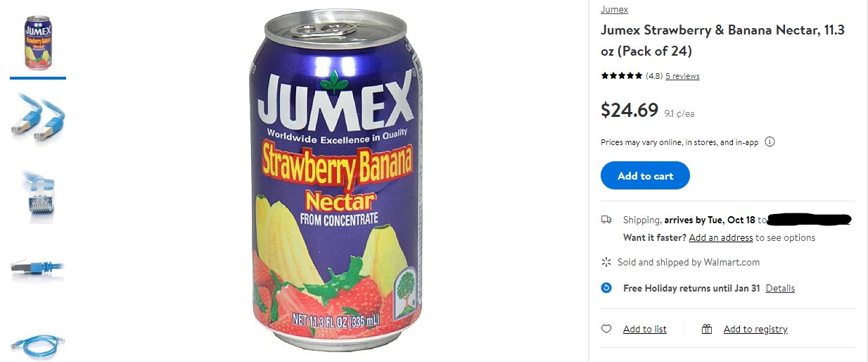Select the two blue cable connectors thumbnail

[38, 118]
